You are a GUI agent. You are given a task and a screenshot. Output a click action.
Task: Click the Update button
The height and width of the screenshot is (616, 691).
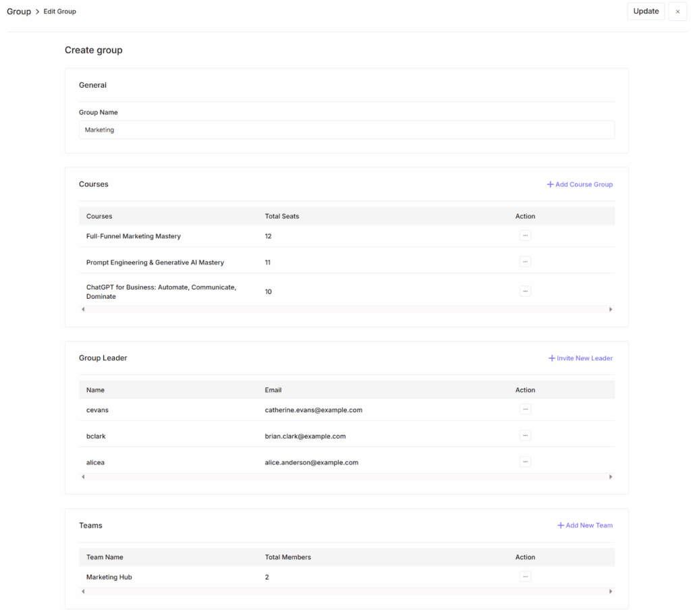tap(645, 11)
